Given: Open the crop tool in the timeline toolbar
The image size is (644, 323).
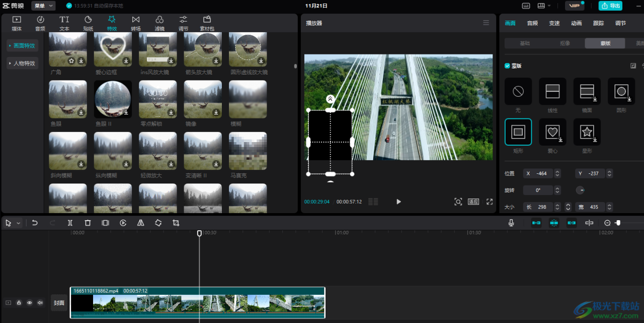Looking at the screenshot, I should [x=176, y=223].
